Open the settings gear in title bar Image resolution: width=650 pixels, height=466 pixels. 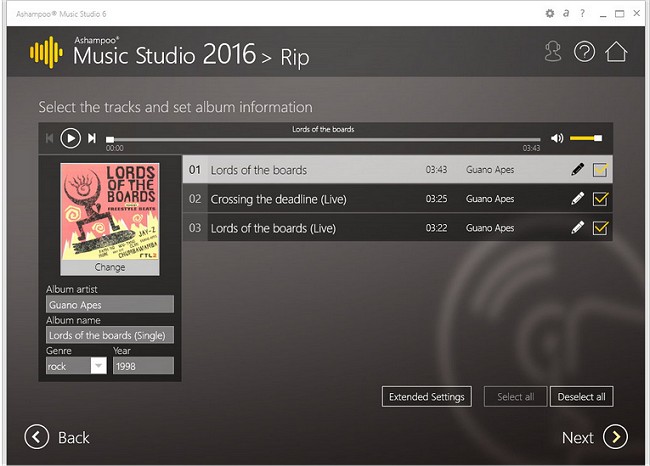click(x=550, y=14)
